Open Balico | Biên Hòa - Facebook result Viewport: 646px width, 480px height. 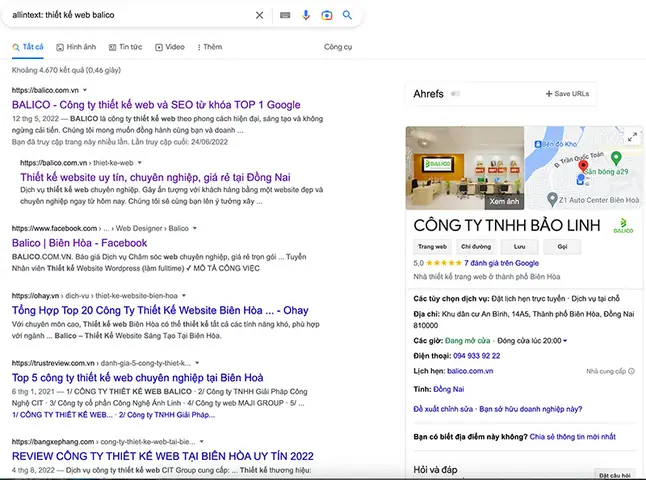coord(80,243)
